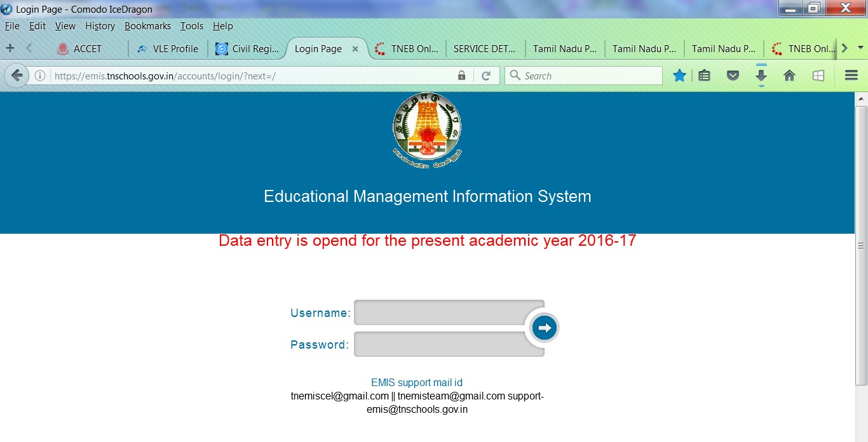
Task: Reload the current page
Action: [487, 75]
